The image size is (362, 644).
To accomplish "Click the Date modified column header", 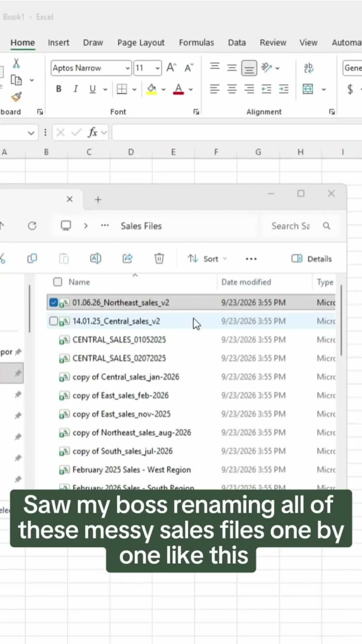I will 246,282.
